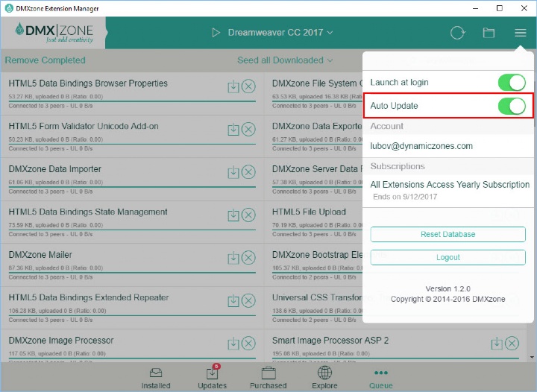Screen dimensions: 537x392
Task: Install HTML5 Data Bindings State Management
Action: [233, 215]
